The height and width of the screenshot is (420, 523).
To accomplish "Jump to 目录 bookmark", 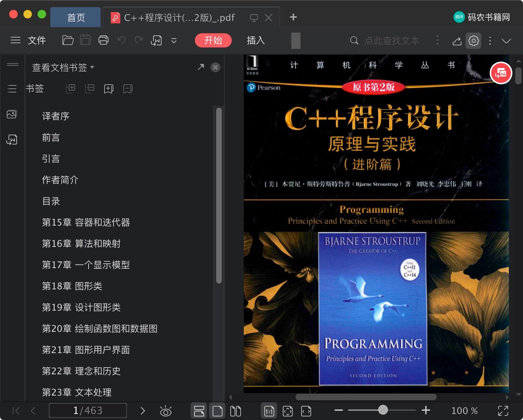I will point(51,201).
